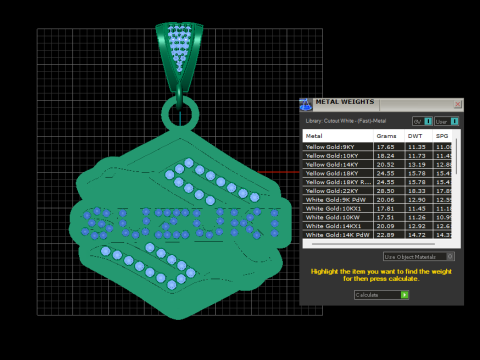
Task: Click the 20.06 grams value
Action: 385,200
